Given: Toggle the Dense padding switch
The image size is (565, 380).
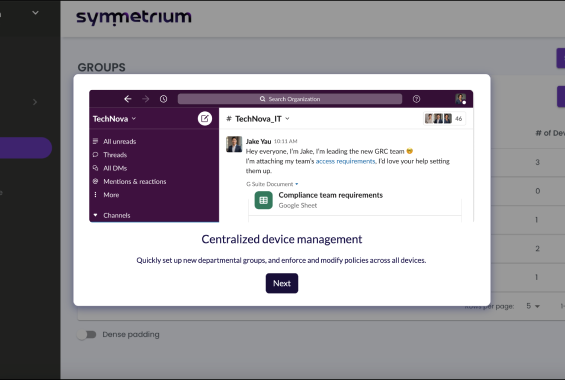Looking at the screenshot, I should point(86,335).
